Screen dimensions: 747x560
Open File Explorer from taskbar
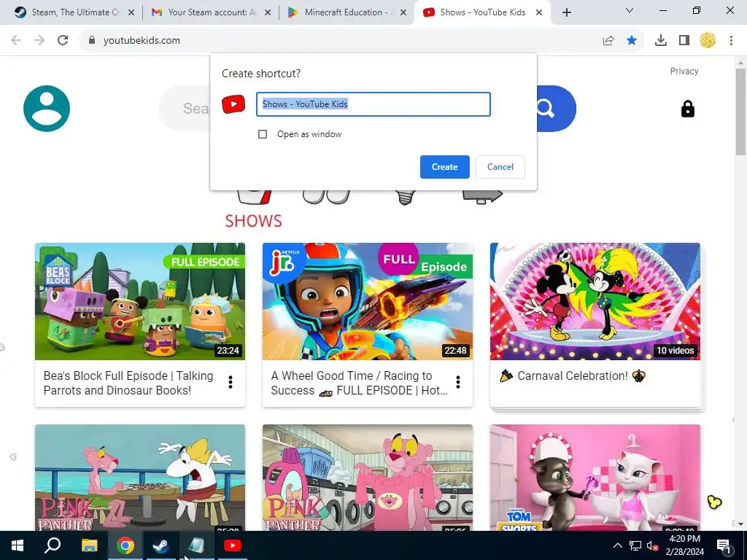coord(89,545)
